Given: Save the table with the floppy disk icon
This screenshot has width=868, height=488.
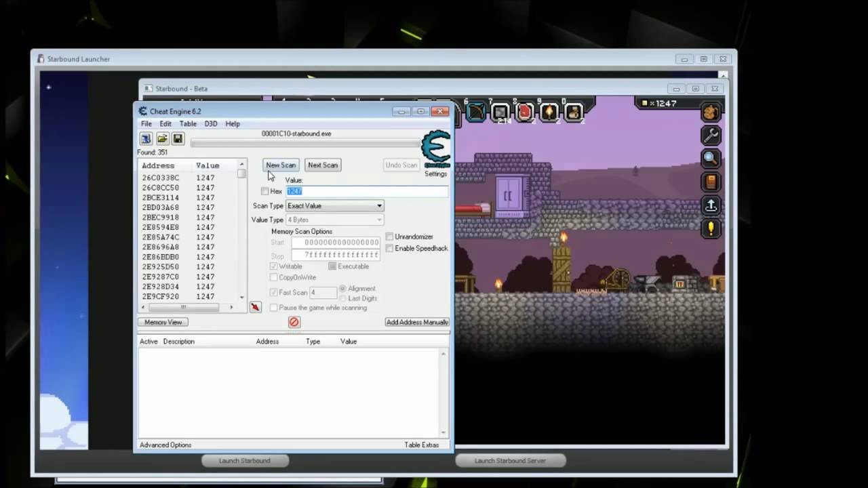Looking at the screenshot, I should click(178, 138).
